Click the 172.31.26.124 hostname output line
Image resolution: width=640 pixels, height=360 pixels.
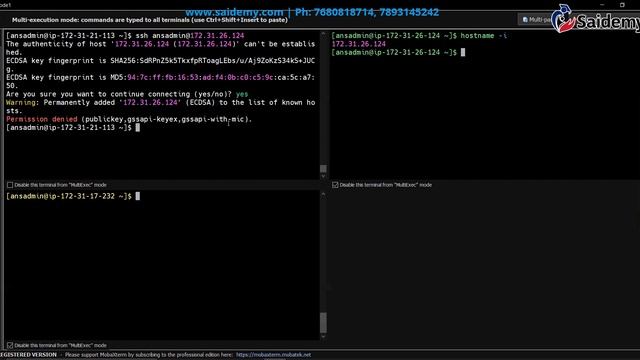coord(358,44)
